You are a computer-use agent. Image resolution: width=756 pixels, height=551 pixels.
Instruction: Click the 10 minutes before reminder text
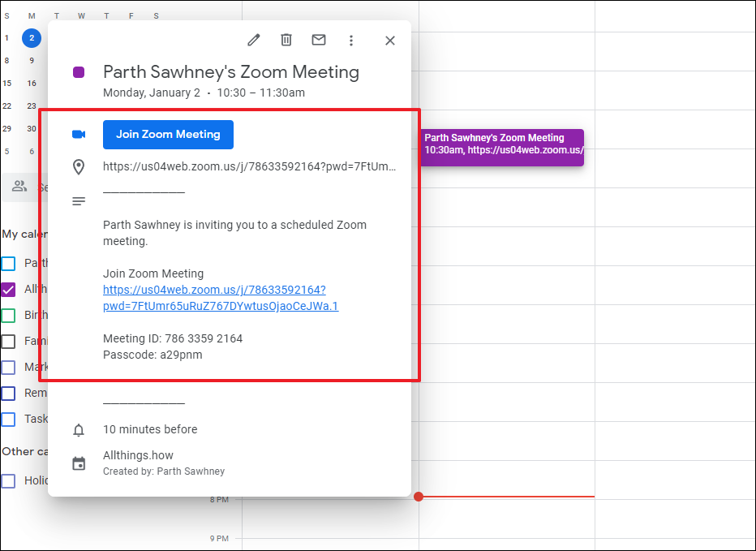tap(150, 429)
